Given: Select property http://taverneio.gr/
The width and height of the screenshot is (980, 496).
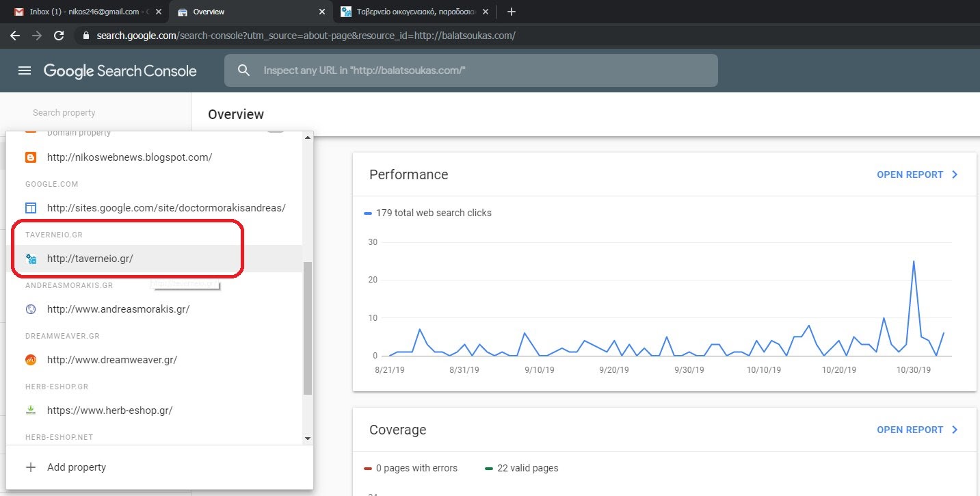Looking at the screenshot, I should (x=155, y=259).
